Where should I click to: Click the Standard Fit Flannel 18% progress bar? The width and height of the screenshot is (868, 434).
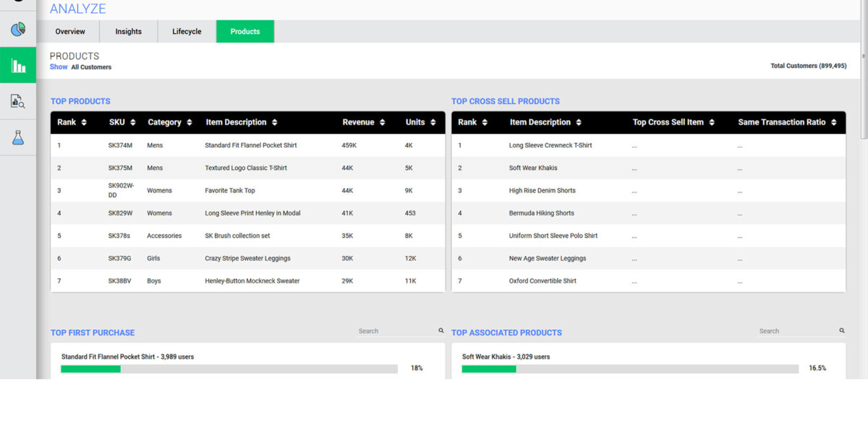coord(229,369)
